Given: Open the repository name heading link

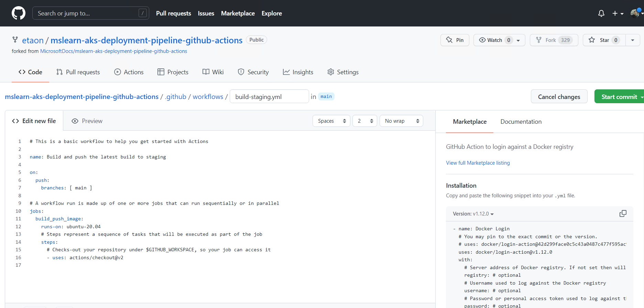Looking at the screenshot, I should pos(146,40).
